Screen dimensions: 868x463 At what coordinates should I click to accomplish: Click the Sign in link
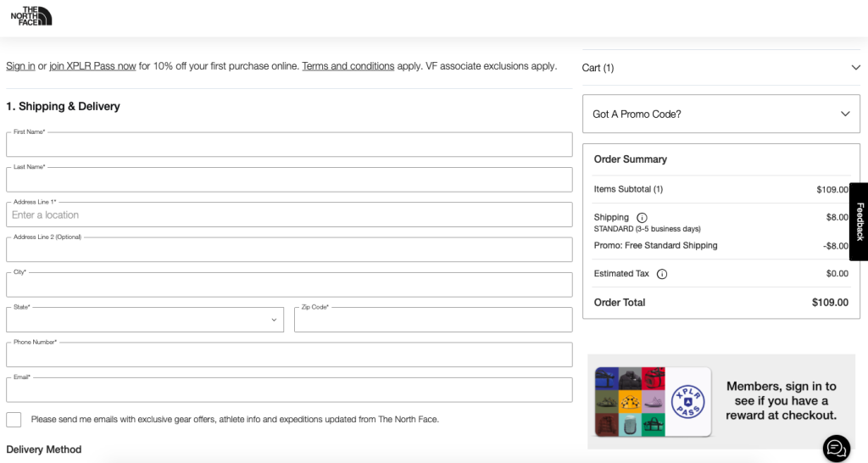click(20, 66)
